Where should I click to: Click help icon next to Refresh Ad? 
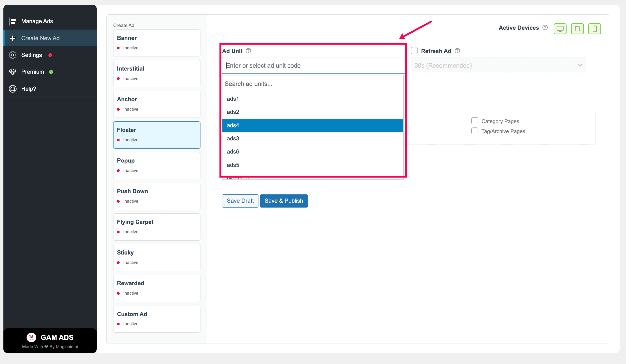tap(457, 51)
